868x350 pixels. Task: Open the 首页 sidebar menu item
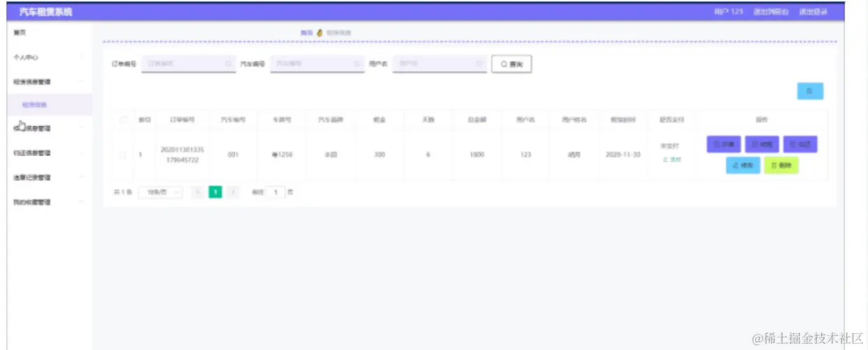tap(49, 33)
